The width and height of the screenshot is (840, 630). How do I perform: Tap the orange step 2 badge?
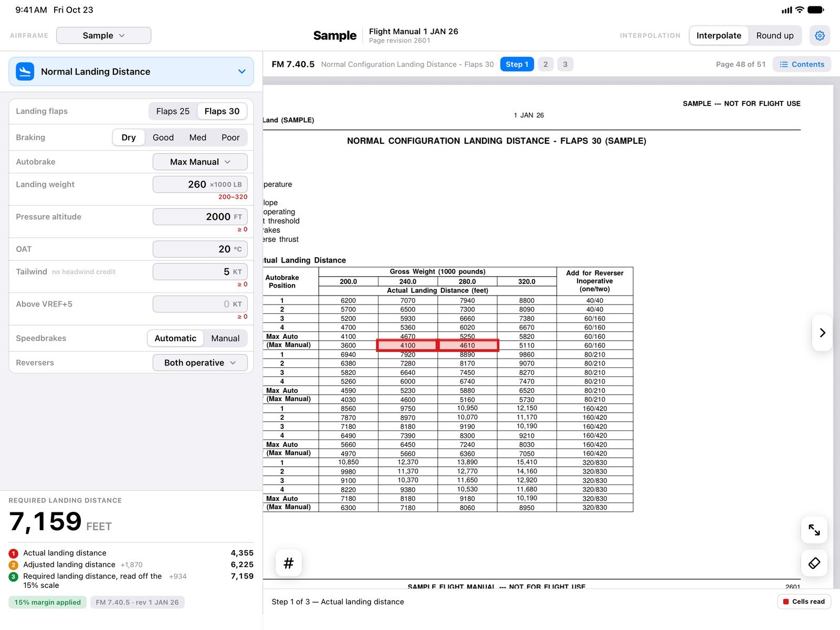pos(14,565)
